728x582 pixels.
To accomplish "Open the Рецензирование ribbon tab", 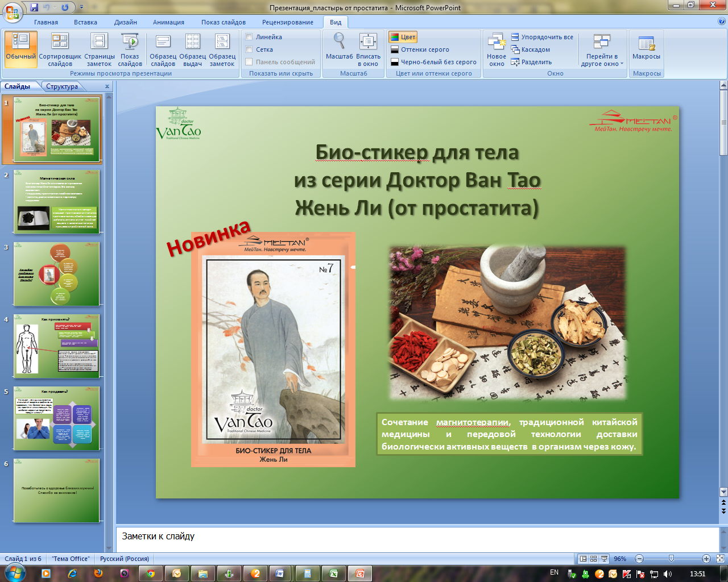I will (x=288, y=22).
